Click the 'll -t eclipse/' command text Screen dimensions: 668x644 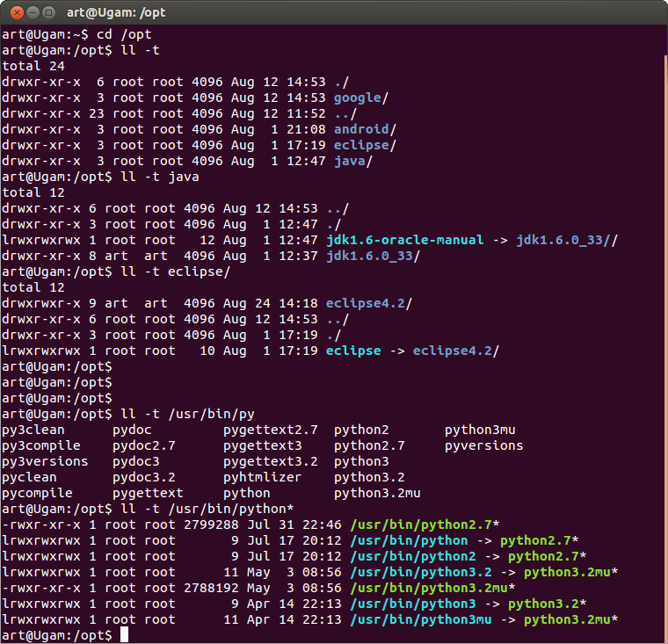[176, 271]
